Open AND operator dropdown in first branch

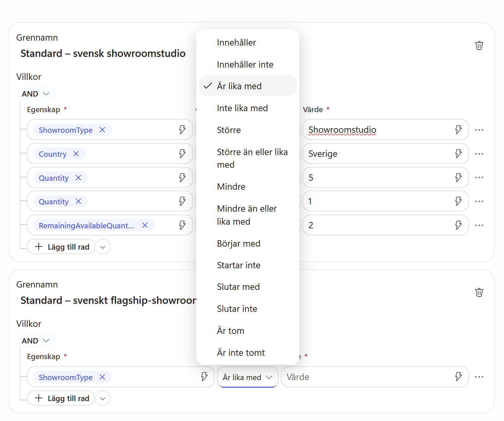36,94
